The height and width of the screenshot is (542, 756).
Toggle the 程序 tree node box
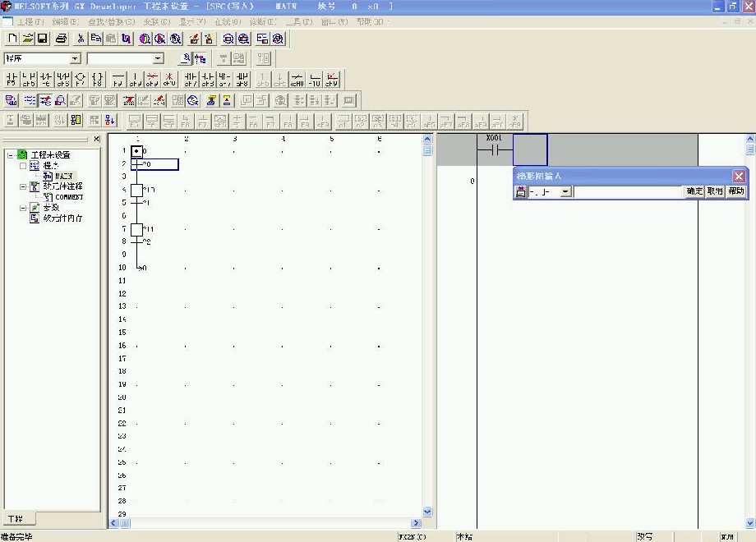tap(23, 165)
